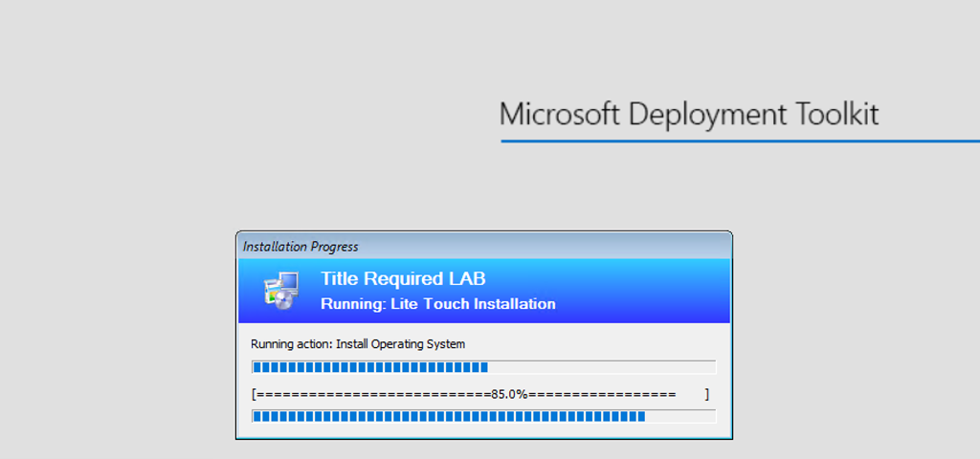The image size is (980, 459).
Task: Click the empty end of the lower progress bar
Action: [679, 416]
